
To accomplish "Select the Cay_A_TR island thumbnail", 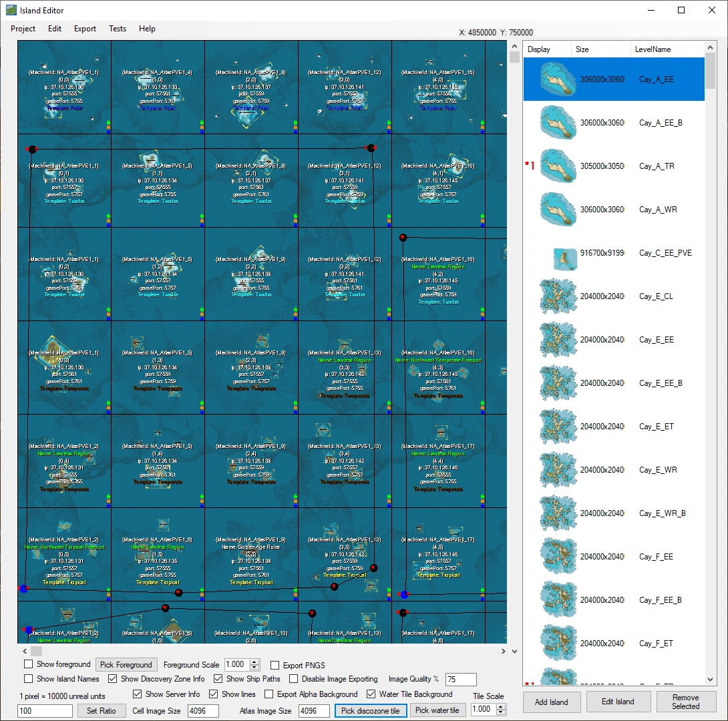I will (x=558, y=166).
